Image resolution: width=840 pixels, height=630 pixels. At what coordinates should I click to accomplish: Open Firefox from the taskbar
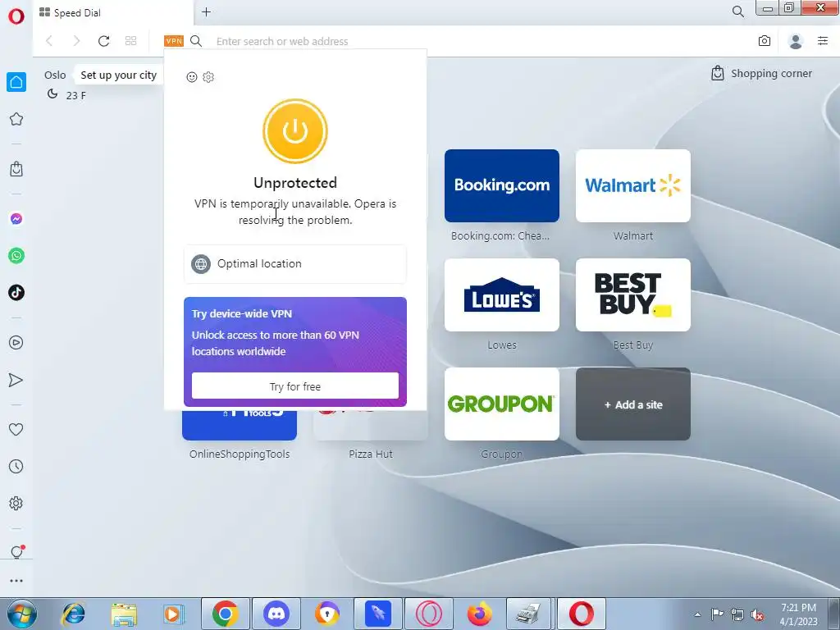tap(480, 614)
